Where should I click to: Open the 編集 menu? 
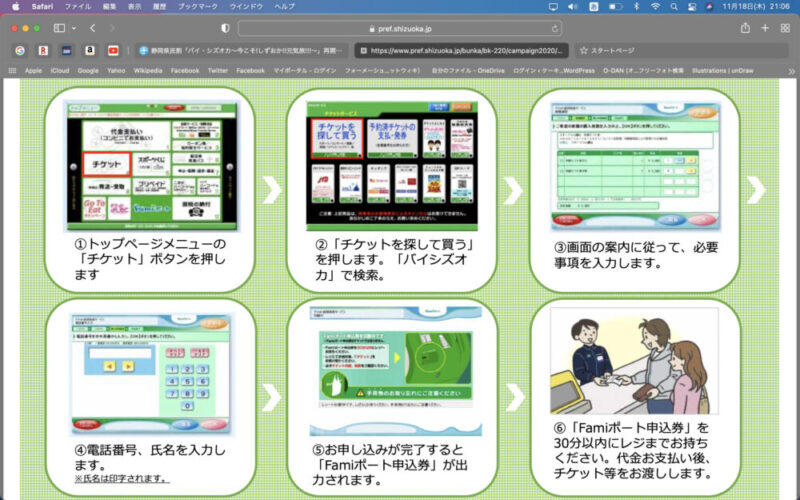(x=109, y=7)
